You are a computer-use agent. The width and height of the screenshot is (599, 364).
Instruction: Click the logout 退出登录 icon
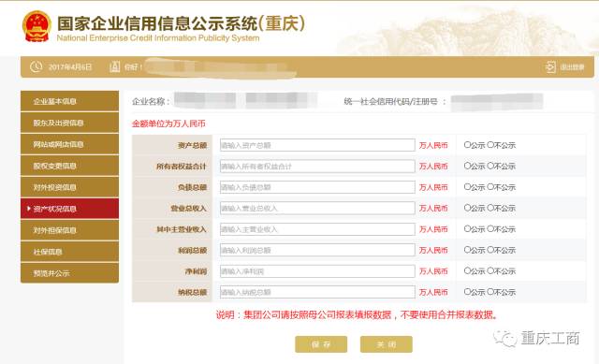coord(550,67)
